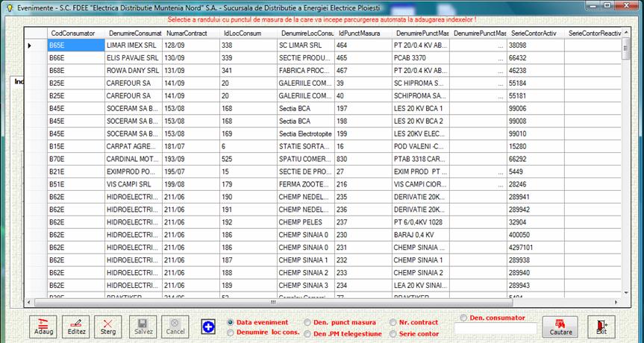Sort by IdLocConsum column header
This screenshot has height=343, width=644.
tap(248, 34)
